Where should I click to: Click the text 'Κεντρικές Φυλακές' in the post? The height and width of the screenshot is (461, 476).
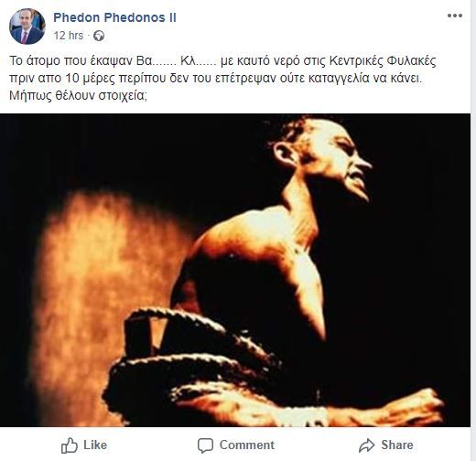[383, 61]
